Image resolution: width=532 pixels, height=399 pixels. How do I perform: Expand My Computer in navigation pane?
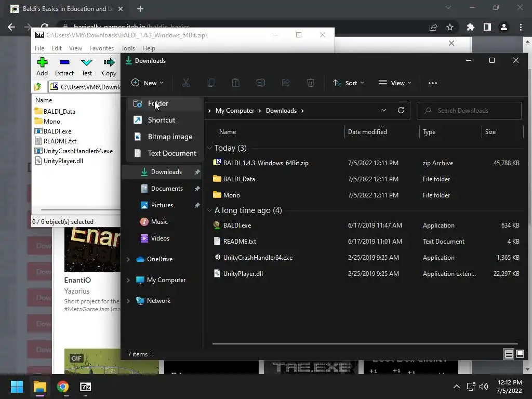pyautogui.click(x=128, y=280)
